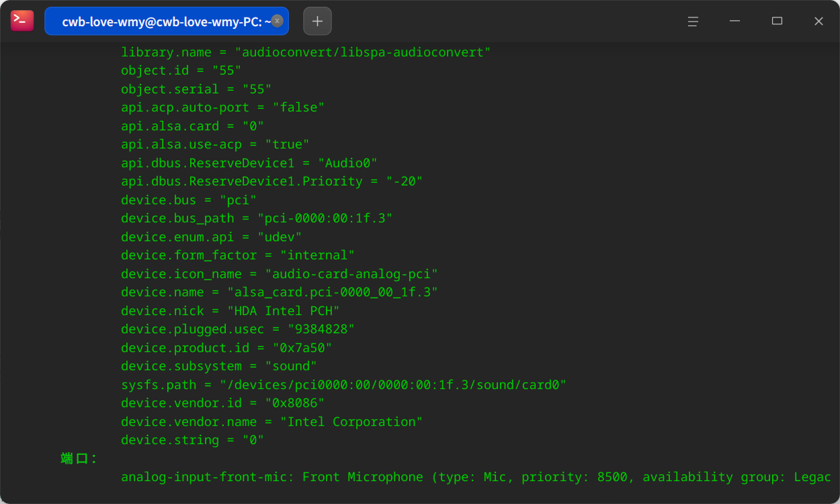
Task: Click the ReserveDevice1.Priority = "-20" line
Action: pos(271,181)
